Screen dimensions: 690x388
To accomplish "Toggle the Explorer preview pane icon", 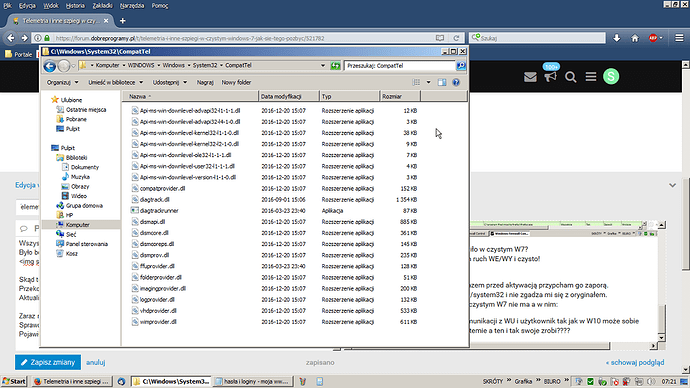I will [442, 82].
